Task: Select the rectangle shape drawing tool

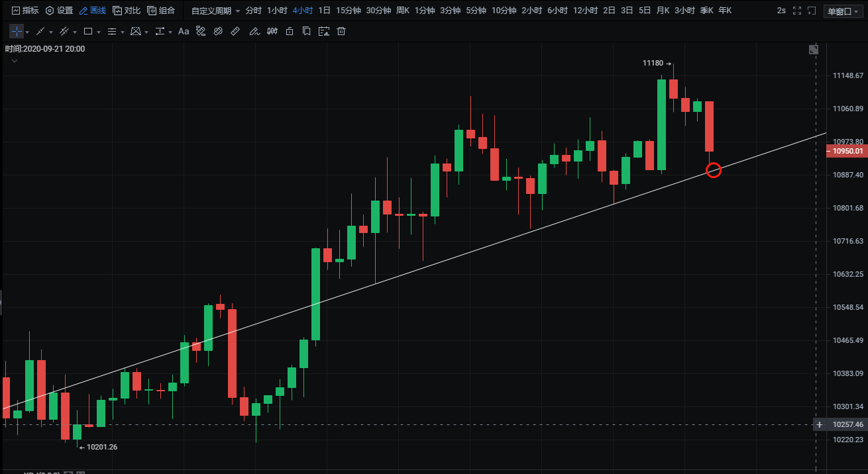Action: [x=88, y=31]
